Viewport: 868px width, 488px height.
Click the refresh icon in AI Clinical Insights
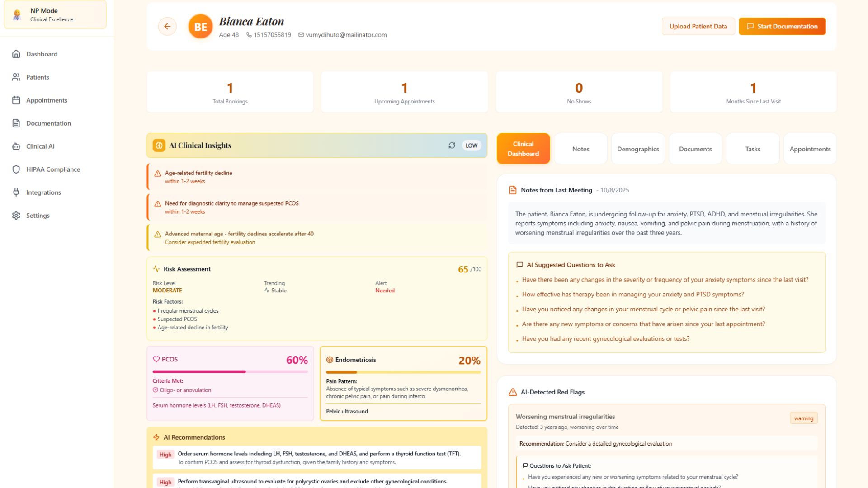click(452, 145)
